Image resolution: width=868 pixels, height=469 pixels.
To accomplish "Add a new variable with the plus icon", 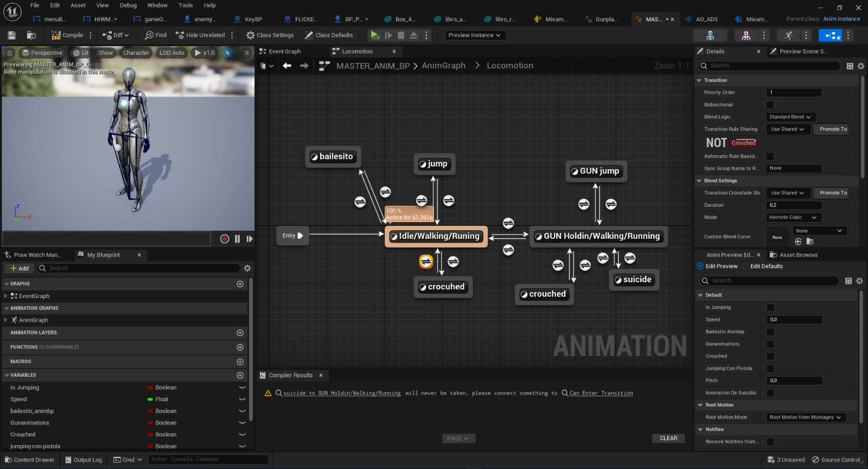I will pyautogui.click(x=240, y=375).
